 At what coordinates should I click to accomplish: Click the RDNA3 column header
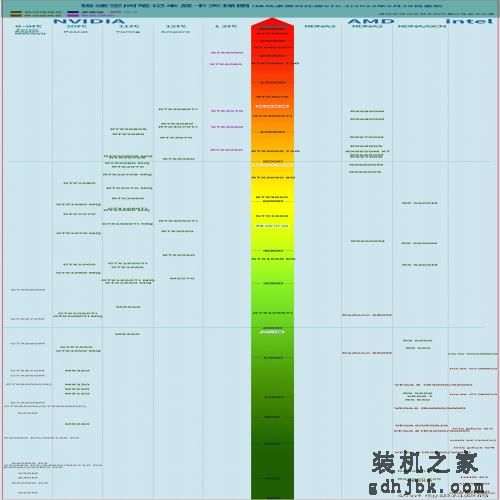point(320,26)
